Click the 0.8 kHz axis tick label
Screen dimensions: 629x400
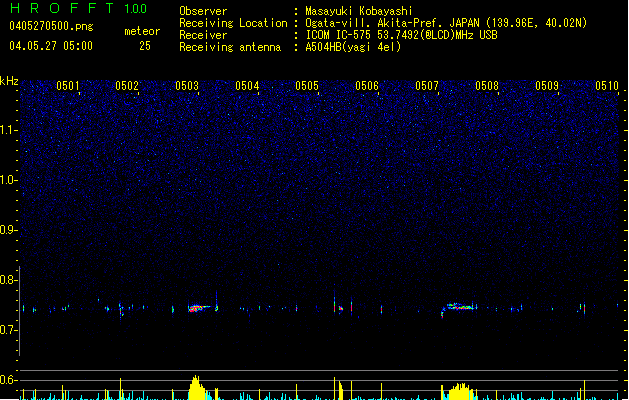tap(8, 280)
